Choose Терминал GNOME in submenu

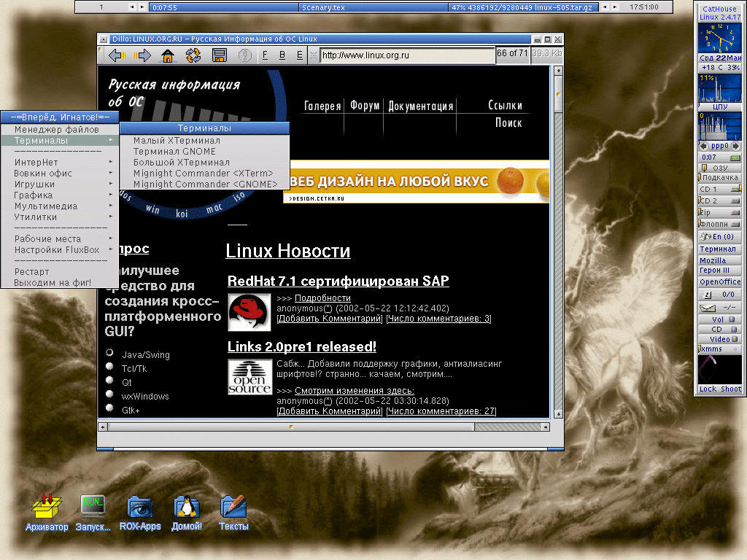(x=204, y=152)
